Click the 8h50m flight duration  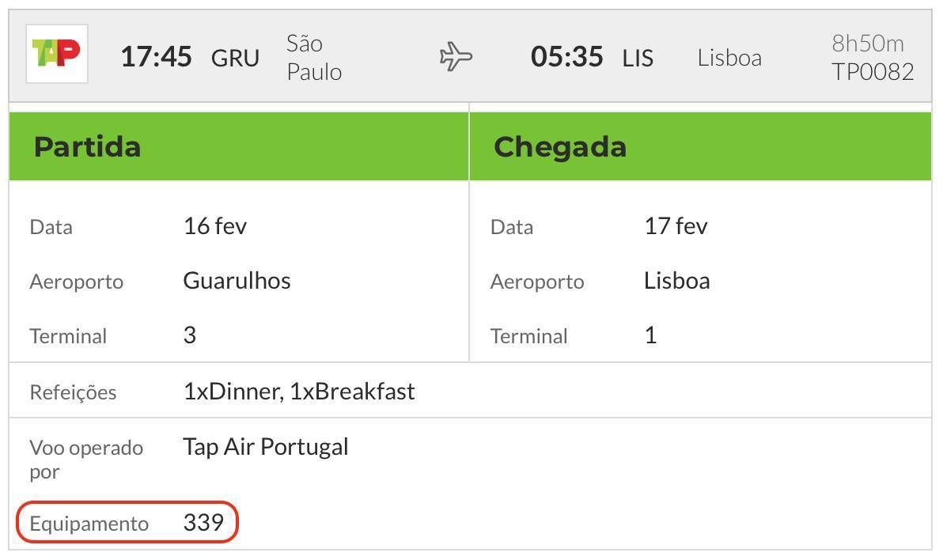pyautogui.click(x=868, y=44)
